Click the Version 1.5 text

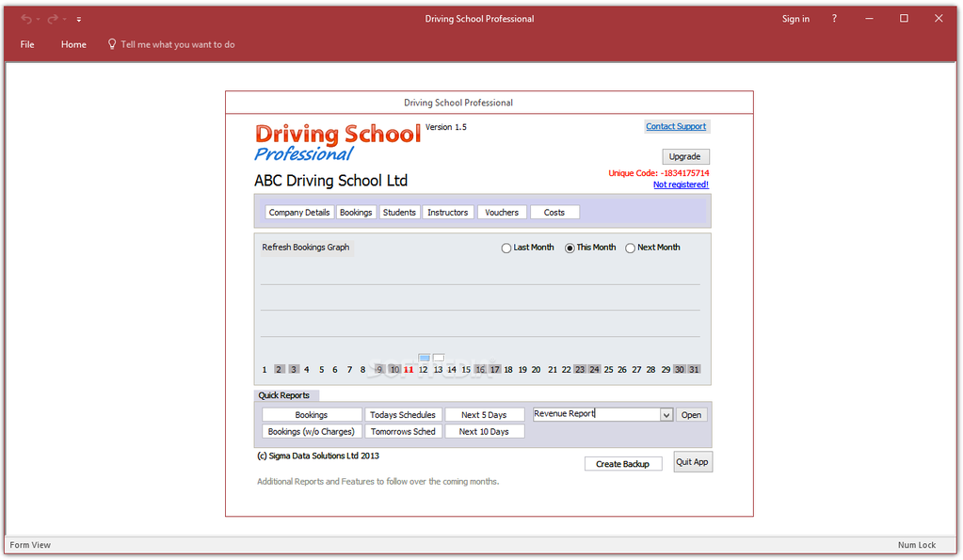coord(446,127)
